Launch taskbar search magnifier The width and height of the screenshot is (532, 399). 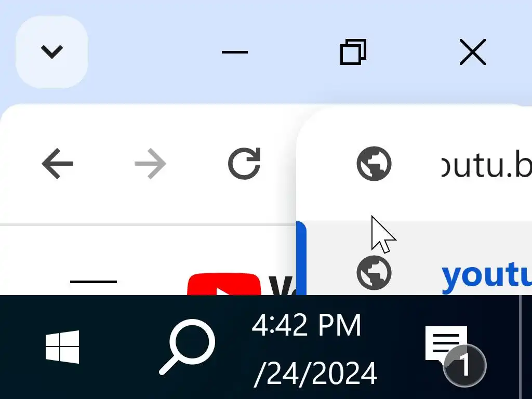click(187, 347)
